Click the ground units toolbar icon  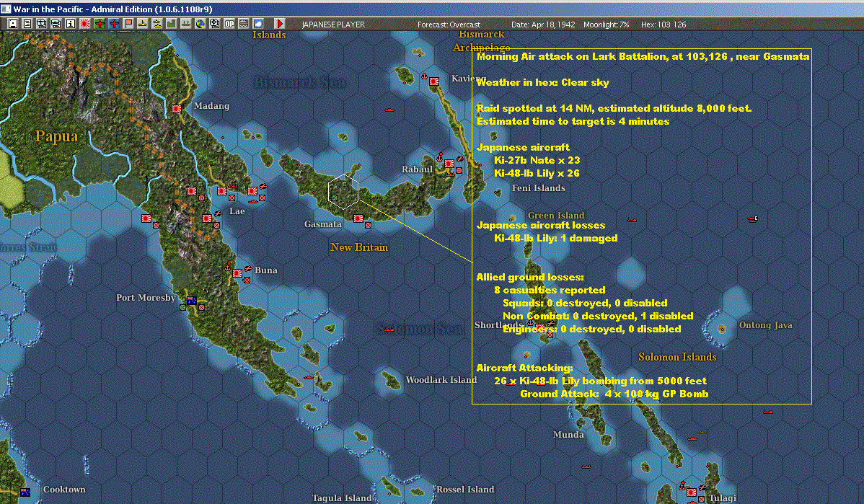185,24
